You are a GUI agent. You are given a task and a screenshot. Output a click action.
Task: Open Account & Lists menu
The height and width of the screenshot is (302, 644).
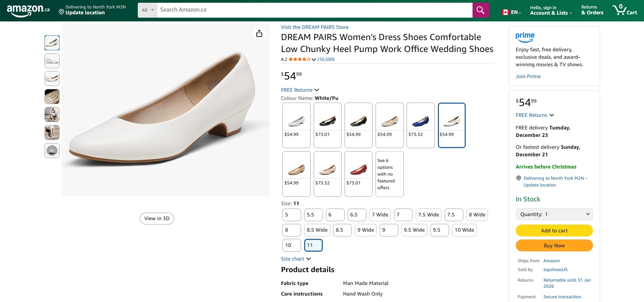pyautogui.click(x=550, y=10)
